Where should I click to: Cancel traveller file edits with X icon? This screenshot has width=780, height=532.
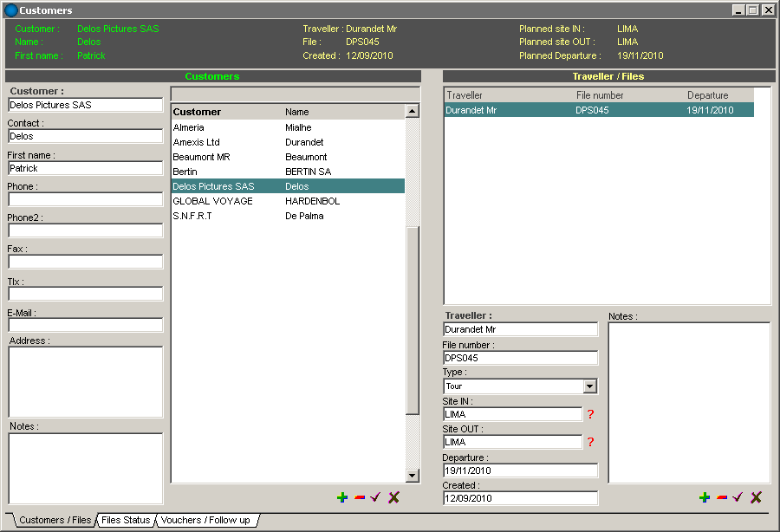756,497
